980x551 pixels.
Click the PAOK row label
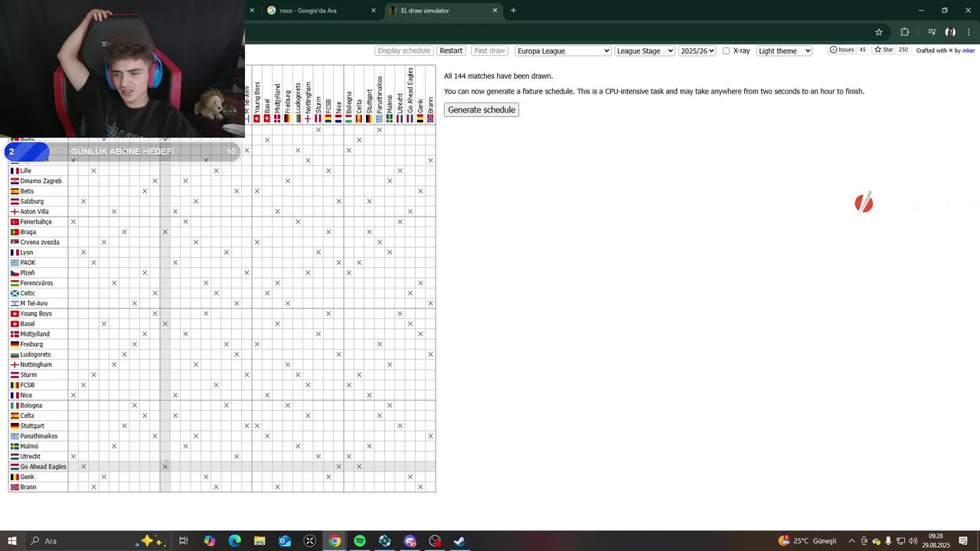pyautogui.click(x=28, y=263)
